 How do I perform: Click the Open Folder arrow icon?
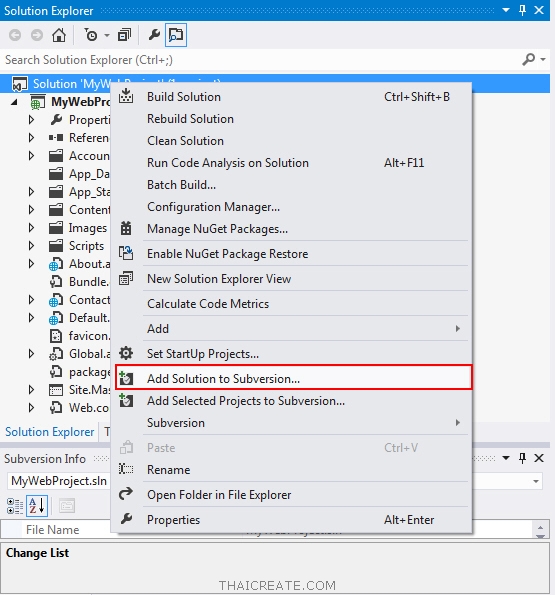pos(126,494)
